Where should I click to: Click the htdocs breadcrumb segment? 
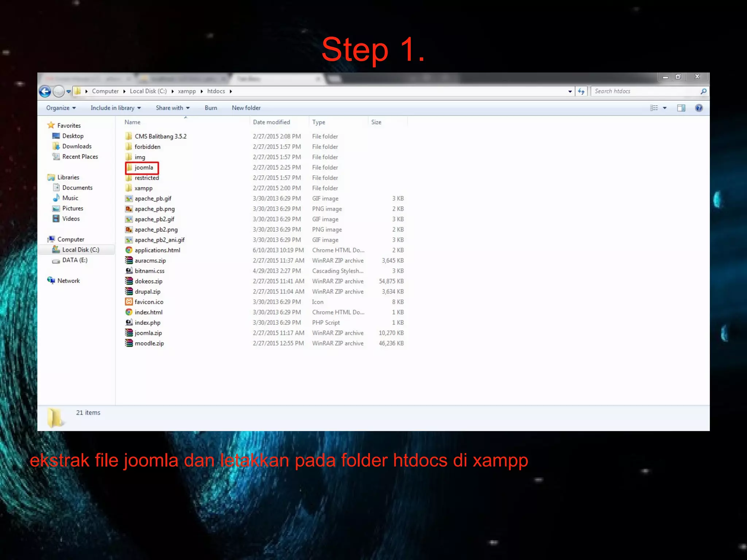point(216,91)
